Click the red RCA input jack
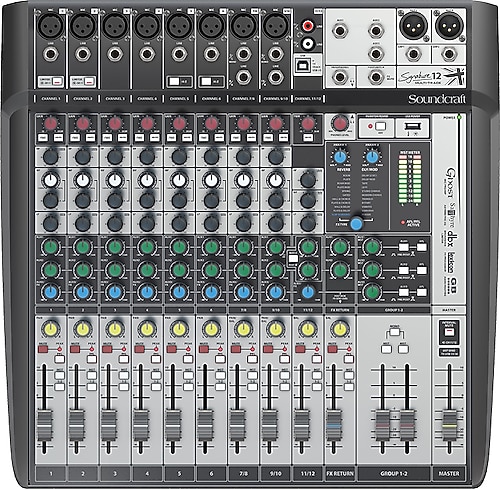The height and width of the screenshot is (489, 500). click(307, 25)
